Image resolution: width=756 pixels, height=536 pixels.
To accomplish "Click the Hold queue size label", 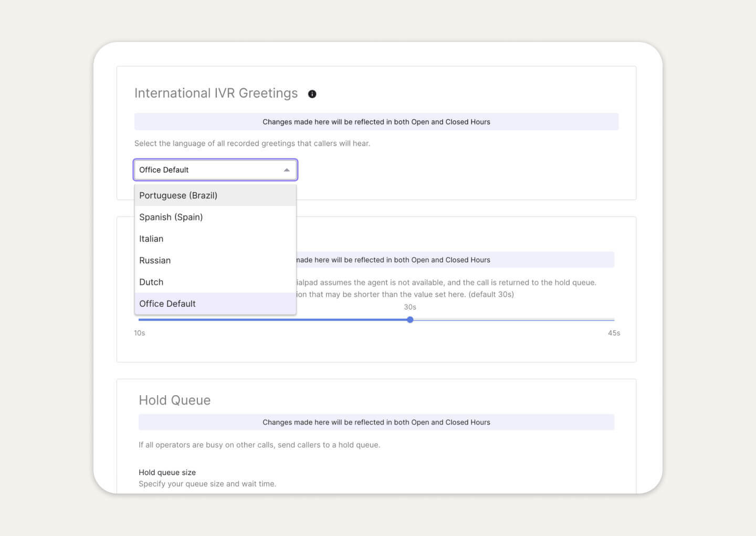I will point(167,472).
